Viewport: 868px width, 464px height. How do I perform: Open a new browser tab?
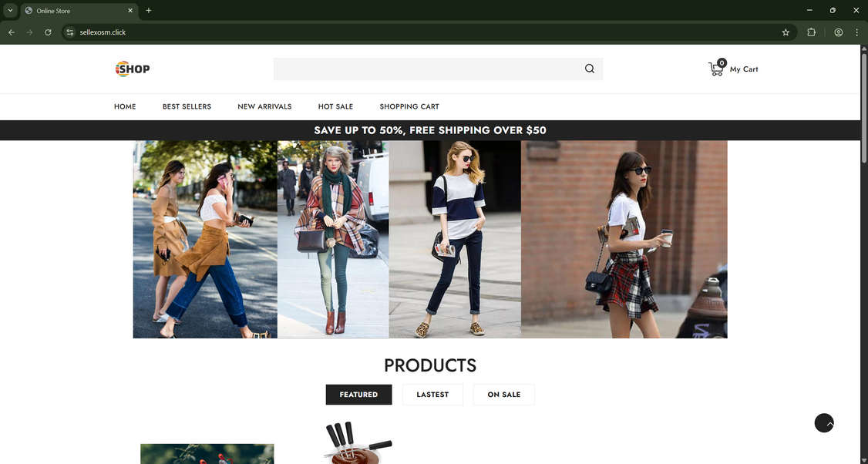pyautogui.click(x=148, y=11)
